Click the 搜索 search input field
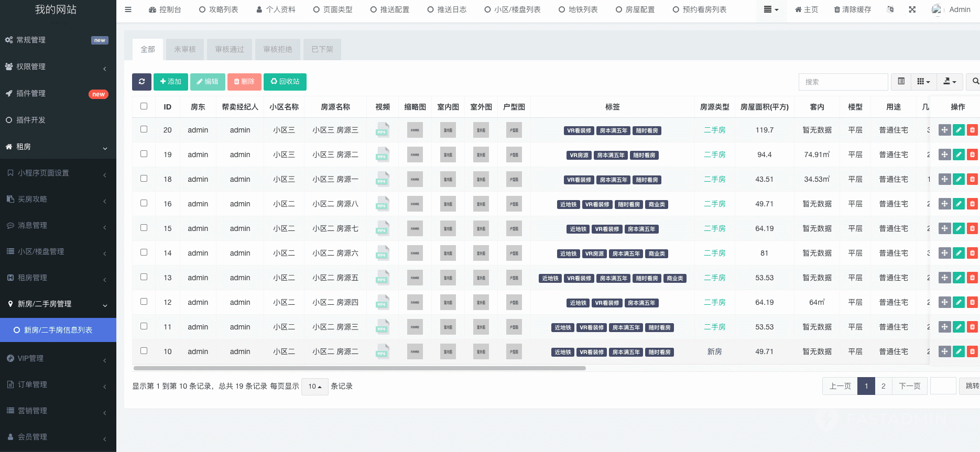Viewport: 980px width, 452px height. pyautogui.click(x=843, y=82)
